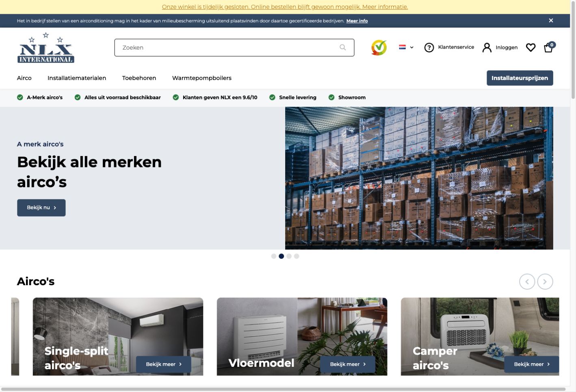576x392 pixels.
Task: Click the Installateursprijzen button
Action: click(520, 78)
